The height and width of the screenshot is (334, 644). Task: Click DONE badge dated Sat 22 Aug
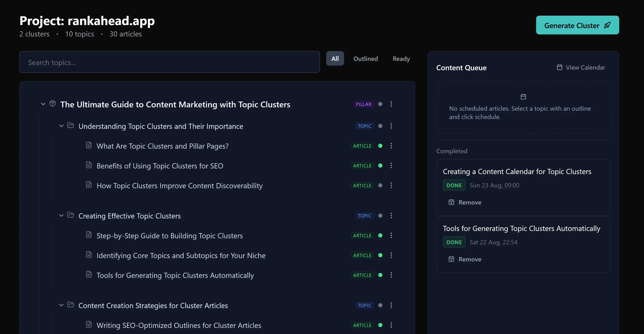(x=454, y=242)
